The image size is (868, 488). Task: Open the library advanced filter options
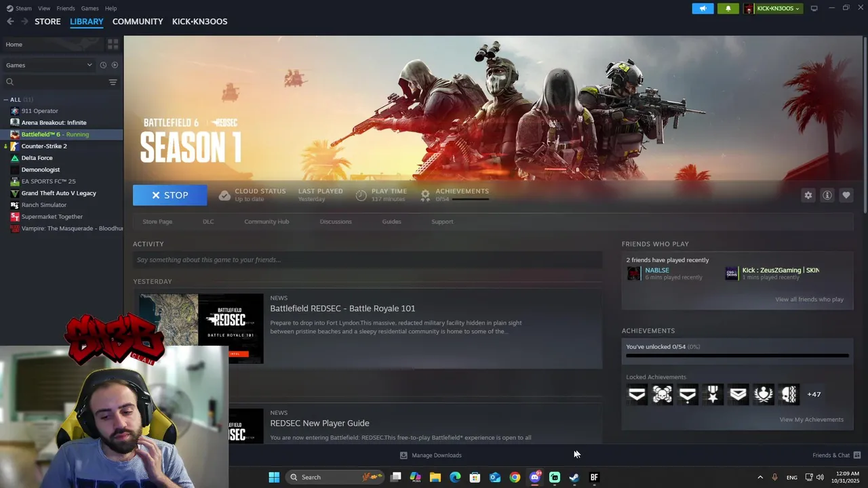click(x=113, y=82)
